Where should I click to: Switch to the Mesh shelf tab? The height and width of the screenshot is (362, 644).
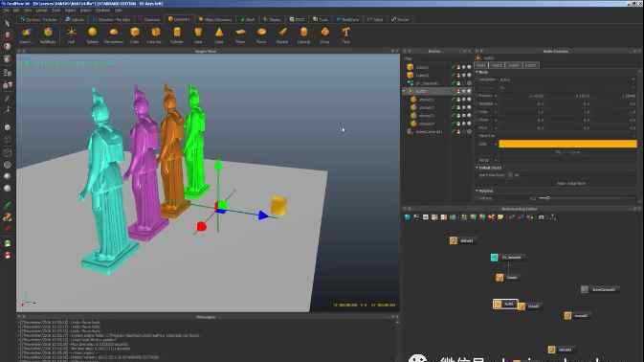(x=248, y=19)
